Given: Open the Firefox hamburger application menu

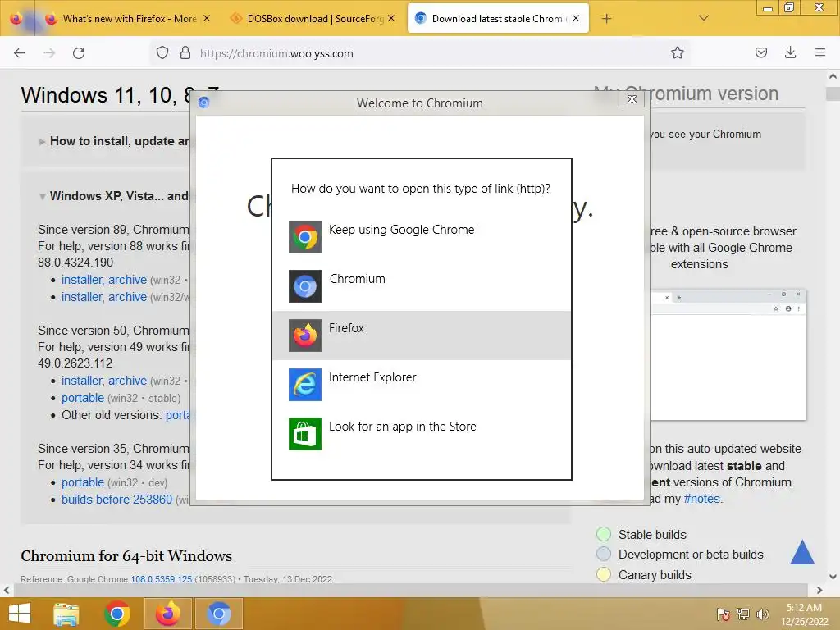Looking at the screenshot, I should [819, 52].
